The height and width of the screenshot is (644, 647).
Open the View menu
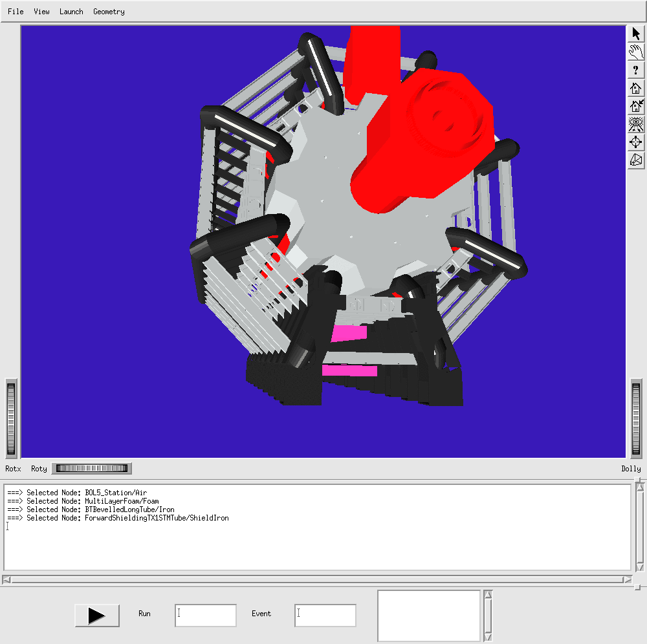point(41,12)
